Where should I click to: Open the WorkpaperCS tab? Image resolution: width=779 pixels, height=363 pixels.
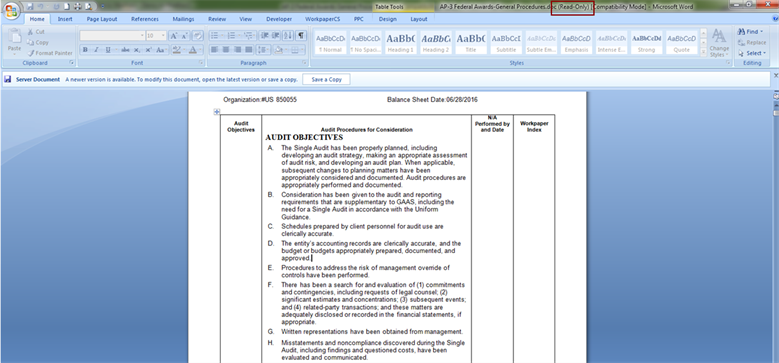(x=323, y=19)
